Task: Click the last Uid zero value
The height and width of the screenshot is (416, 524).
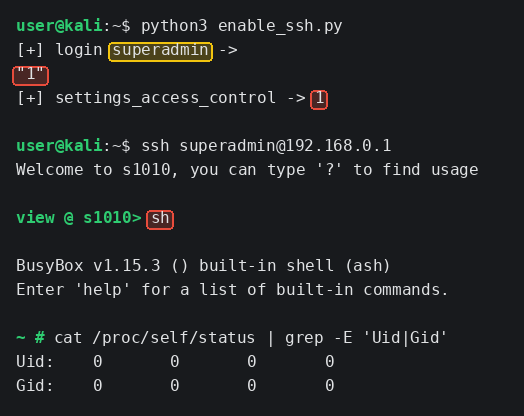Action: click(330, 362)
